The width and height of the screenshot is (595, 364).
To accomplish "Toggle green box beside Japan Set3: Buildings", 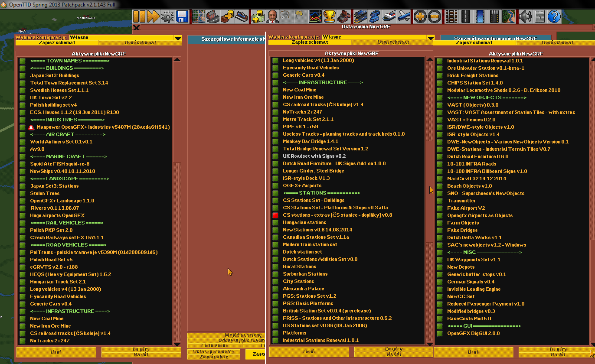I will [x=23, y=75].
